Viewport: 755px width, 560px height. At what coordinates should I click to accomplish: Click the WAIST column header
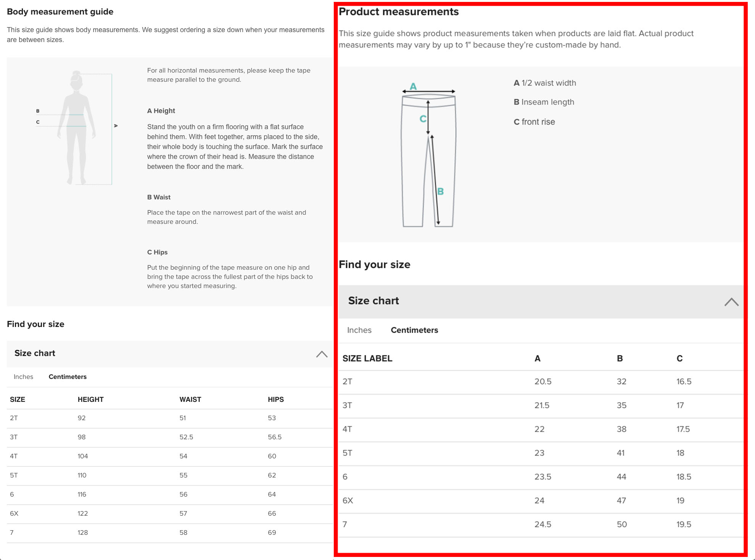[190, 400]
